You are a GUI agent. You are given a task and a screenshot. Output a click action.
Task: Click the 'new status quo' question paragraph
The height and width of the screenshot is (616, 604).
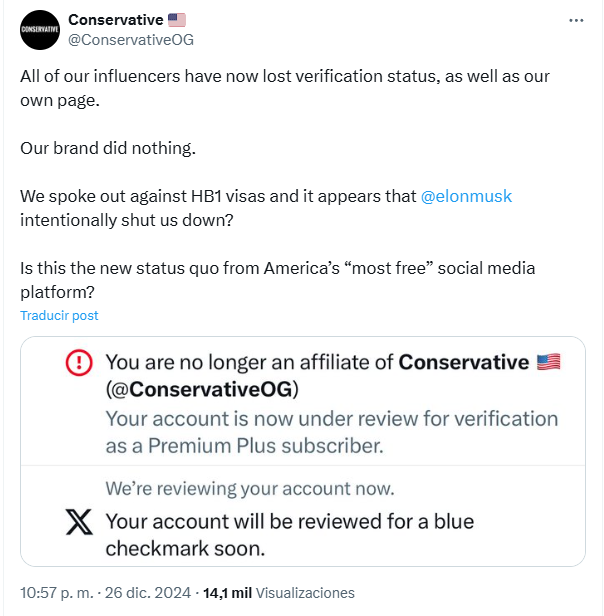(x=278, y=281)
